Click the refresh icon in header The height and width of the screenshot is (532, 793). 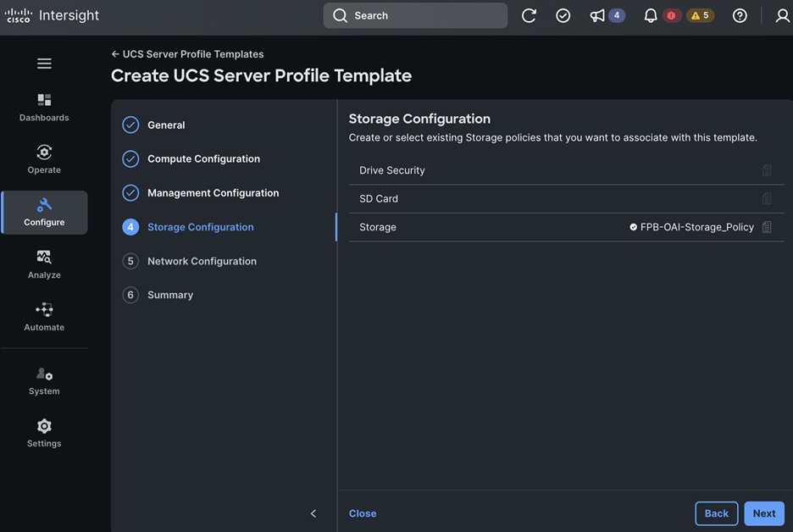529,16
